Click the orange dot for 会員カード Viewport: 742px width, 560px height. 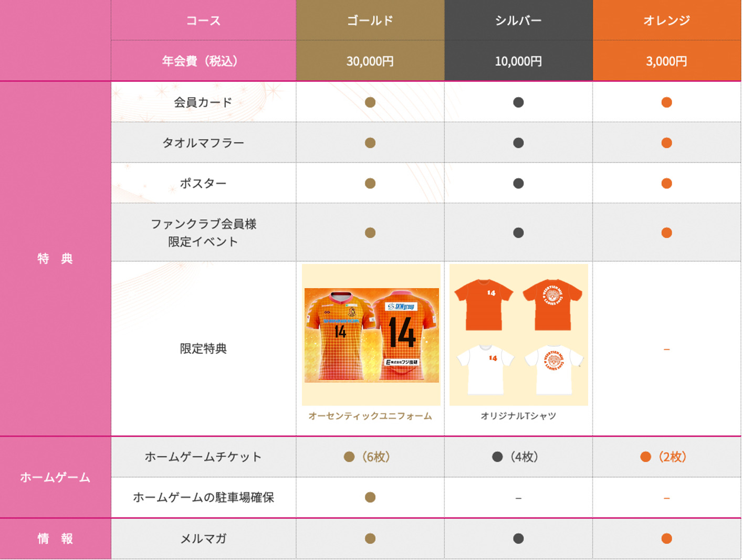[666, 102]
